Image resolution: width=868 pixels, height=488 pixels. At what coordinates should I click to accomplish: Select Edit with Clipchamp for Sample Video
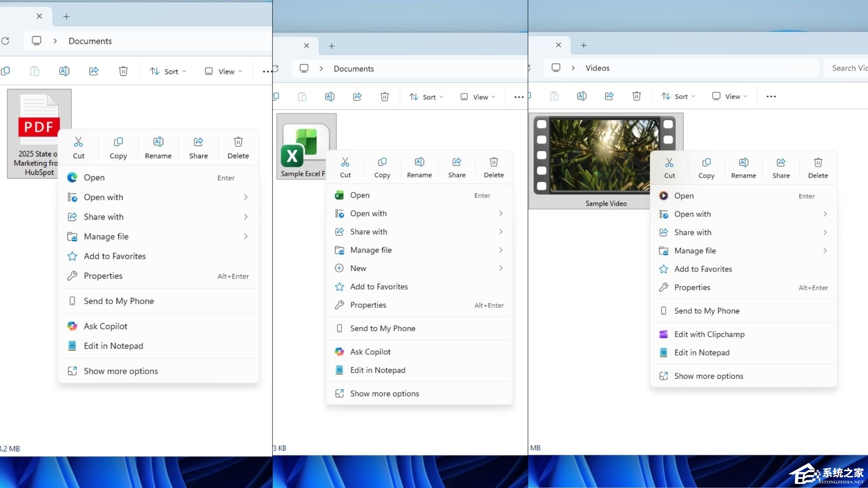(x=709, y=334)
